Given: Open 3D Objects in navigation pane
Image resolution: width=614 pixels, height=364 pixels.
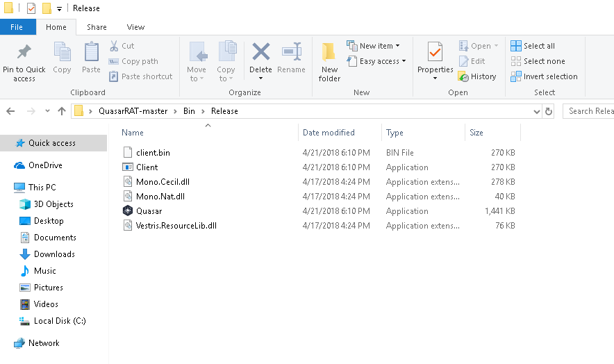Looking at the screenshot, I should tap(53, 204).
